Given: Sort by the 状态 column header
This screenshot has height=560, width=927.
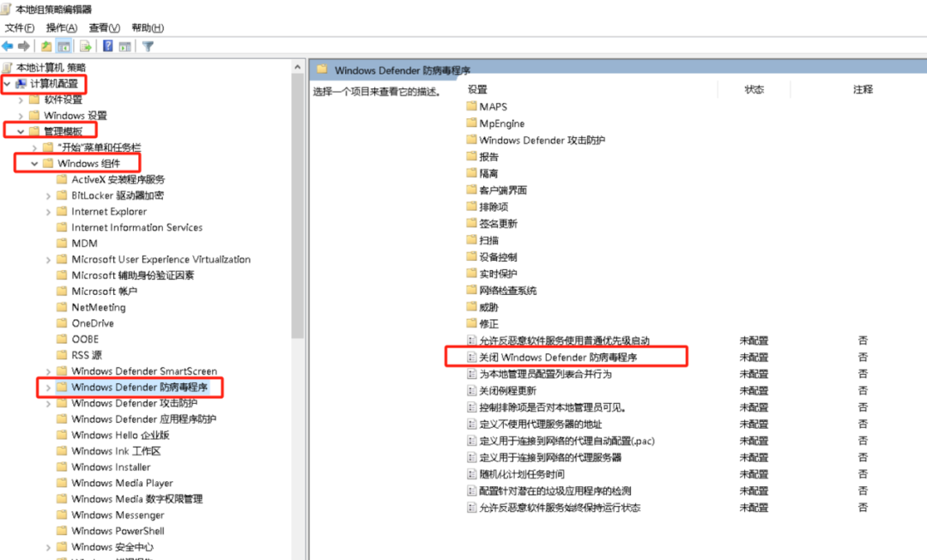Looking at the screenshot, I should 754,89.
